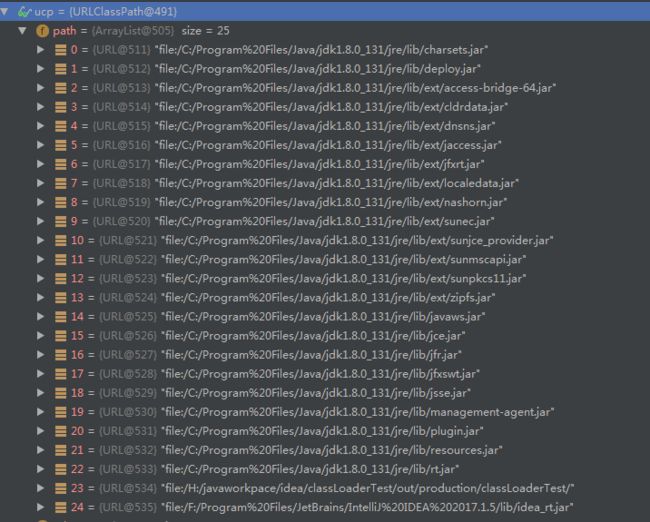
Task: Select the jfxrt.jar URL string
Action: pos(320,164)
